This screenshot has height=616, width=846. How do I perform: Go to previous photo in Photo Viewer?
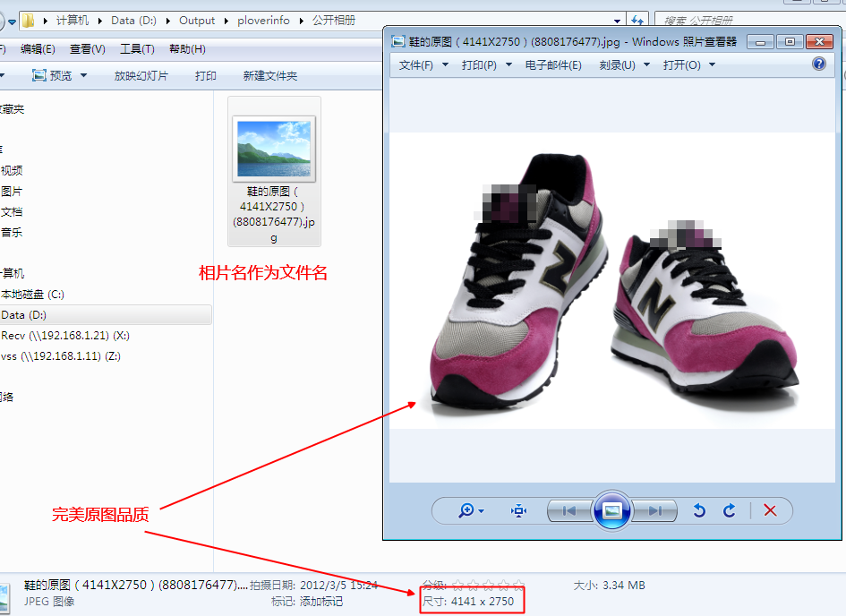pyautogui.click(x=568, y=511)
